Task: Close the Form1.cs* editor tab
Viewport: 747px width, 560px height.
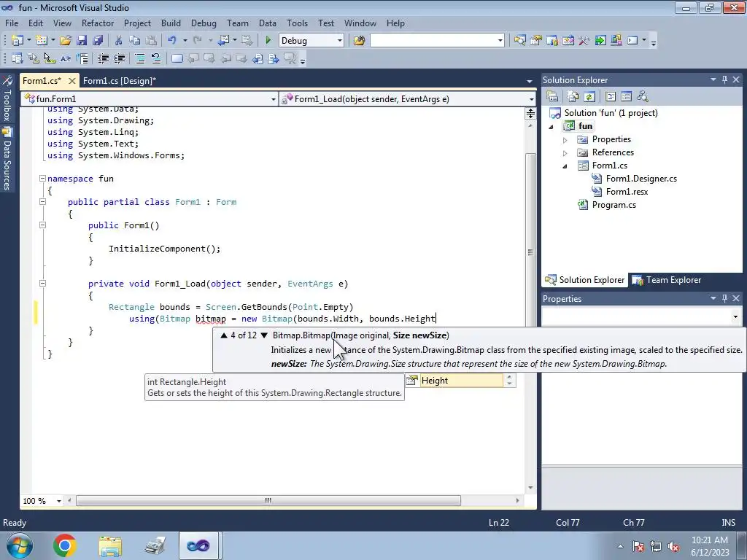Action: [x=72, y=80]
